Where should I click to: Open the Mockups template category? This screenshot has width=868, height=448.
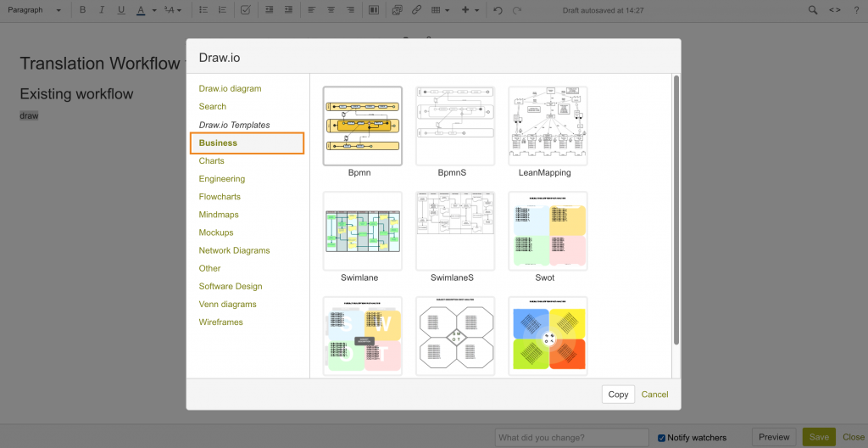(x=216, y=232)
